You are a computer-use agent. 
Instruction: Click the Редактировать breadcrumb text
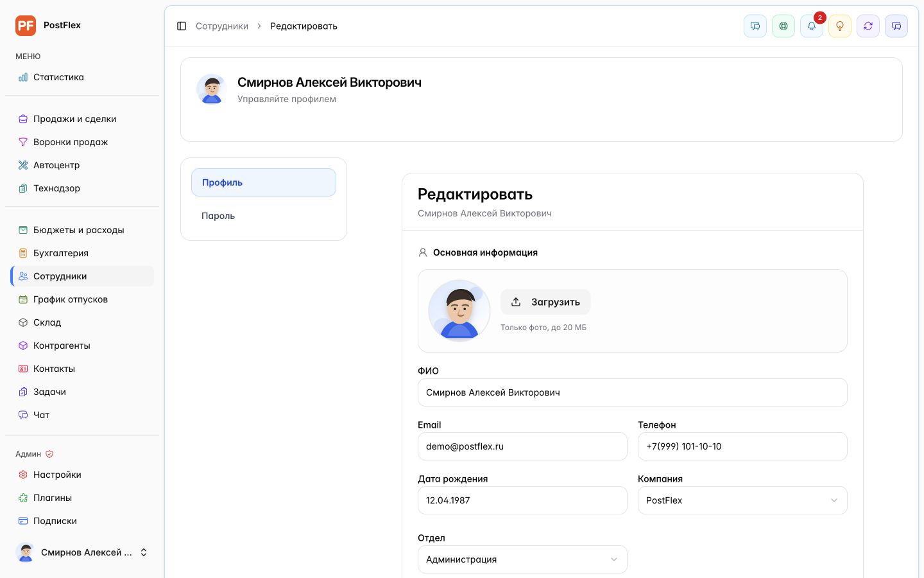(x=304, y=26)
